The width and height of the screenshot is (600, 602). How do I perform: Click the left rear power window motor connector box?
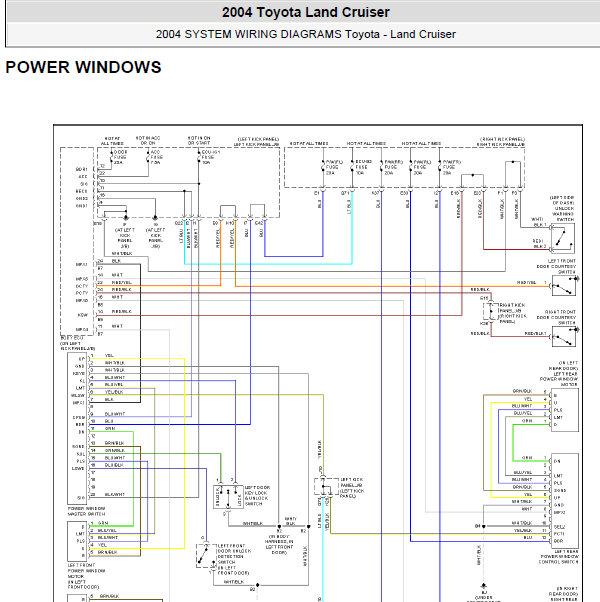(565, 410)
